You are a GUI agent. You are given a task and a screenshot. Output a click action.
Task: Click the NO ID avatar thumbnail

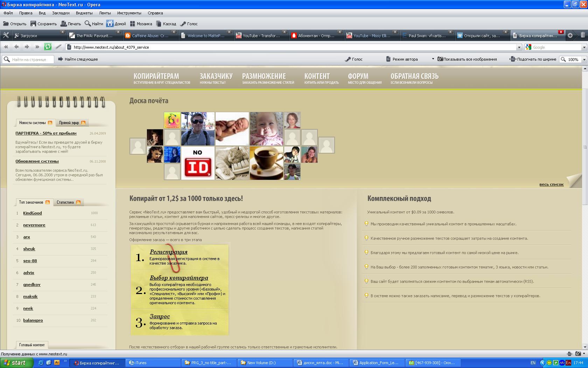pyautogui.click(x=198, y=163)
